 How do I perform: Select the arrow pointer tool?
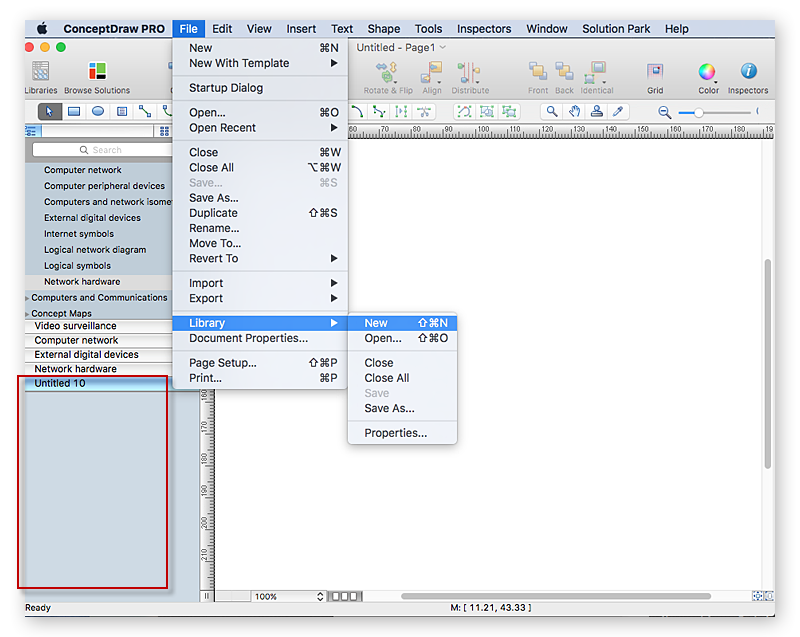pyautogui.click(x=49, y=111)
